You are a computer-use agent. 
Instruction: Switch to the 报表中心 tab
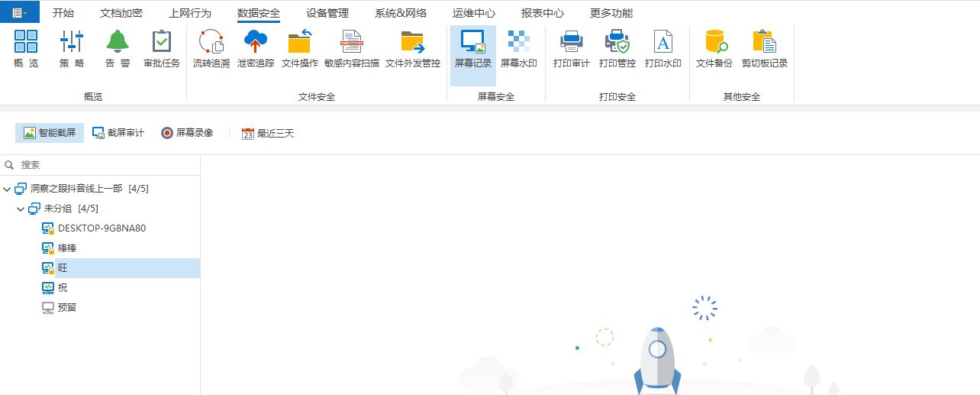(x=543, y=13)
